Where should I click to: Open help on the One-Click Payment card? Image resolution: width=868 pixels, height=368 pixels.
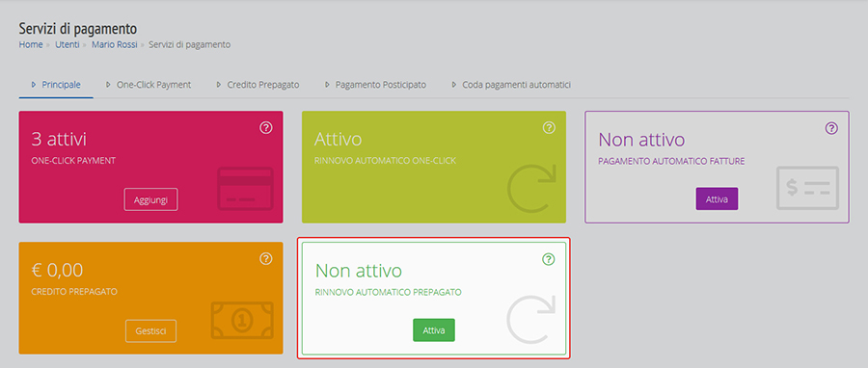tap(266, 127)
